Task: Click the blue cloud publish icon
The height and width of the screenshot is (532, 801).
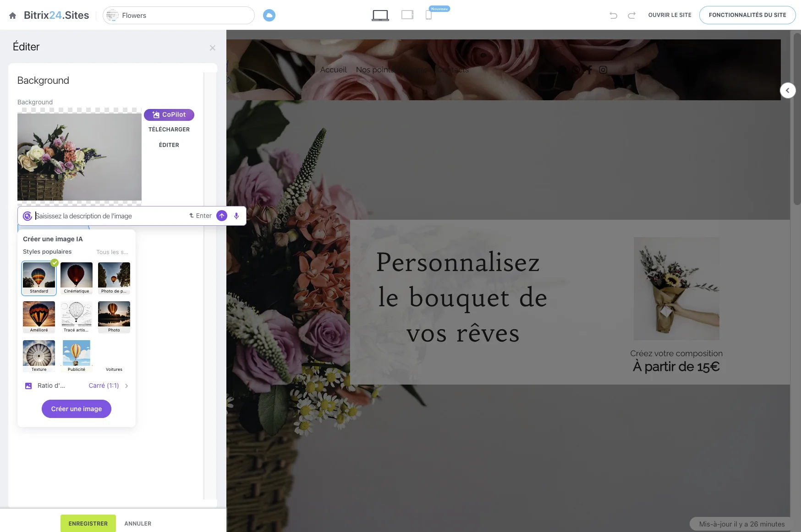Action: (269, 16)
